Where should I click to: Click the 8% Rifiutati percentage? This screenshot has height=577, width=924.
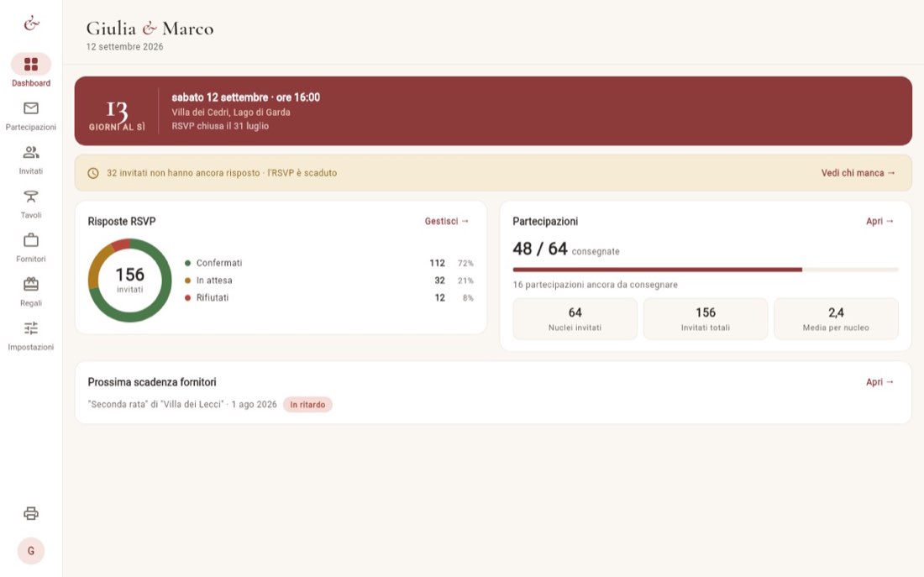coord(468,298)
